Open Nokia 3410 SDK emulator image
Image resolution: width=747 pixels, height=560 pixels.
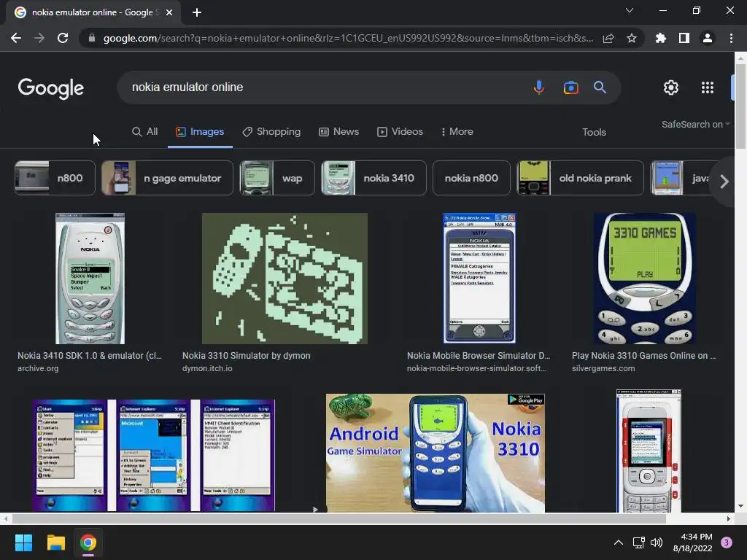pos(90,279)
